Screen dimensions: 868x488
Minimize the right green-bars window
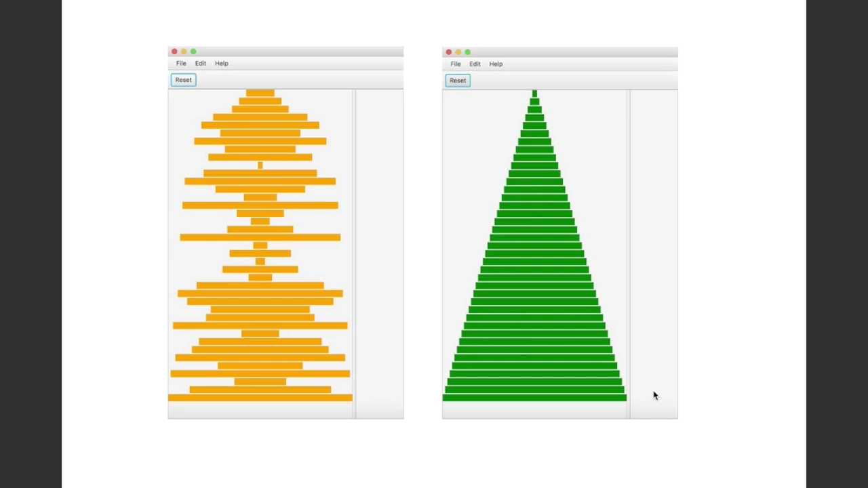[458, 52]
